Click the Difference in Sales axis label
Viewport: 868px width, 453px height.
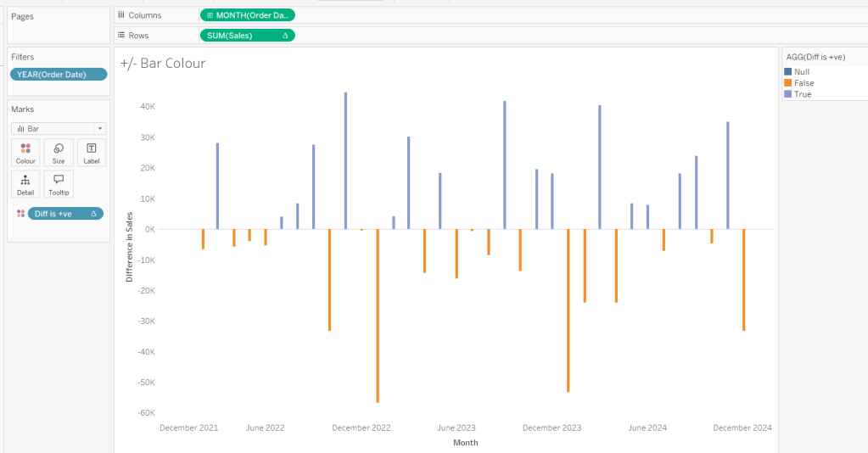(130, 247)
